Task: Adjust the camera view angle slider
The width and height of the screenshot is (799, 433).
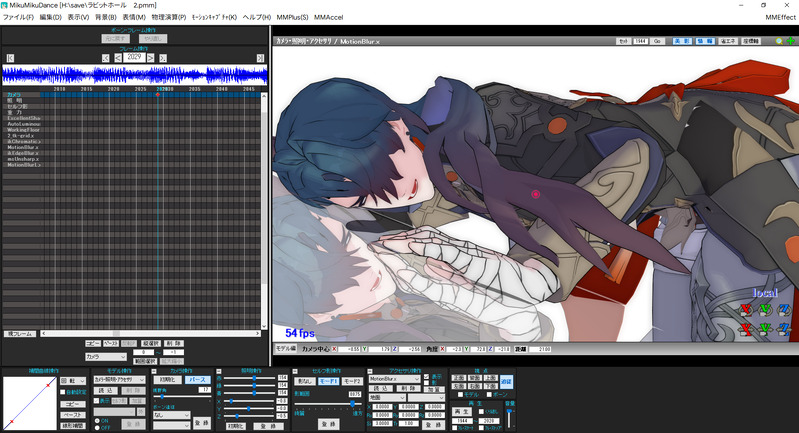Action: [x=182, y=396]
